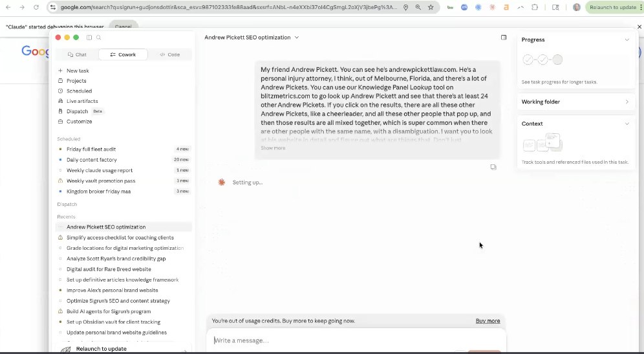This screenshot has height=354, width=644.
Task: Click the orange 'a' extension icon
Action: coord(506,7)
